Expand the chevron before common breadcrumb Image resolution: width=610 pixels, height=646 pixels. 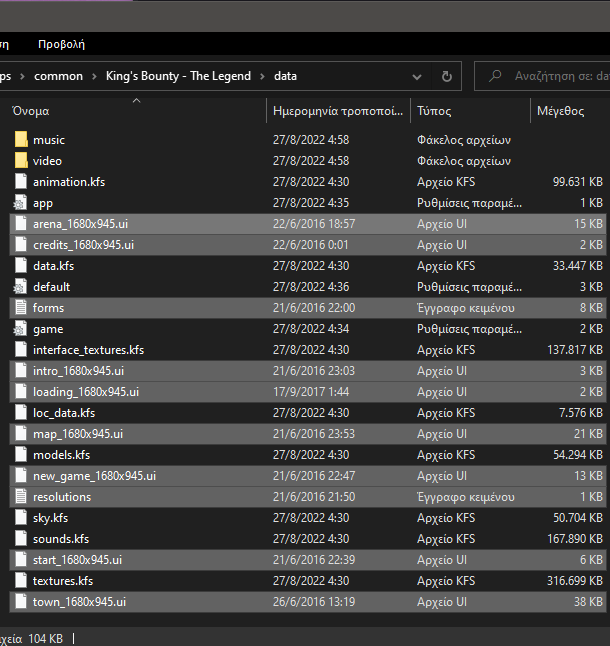[22, 76]
